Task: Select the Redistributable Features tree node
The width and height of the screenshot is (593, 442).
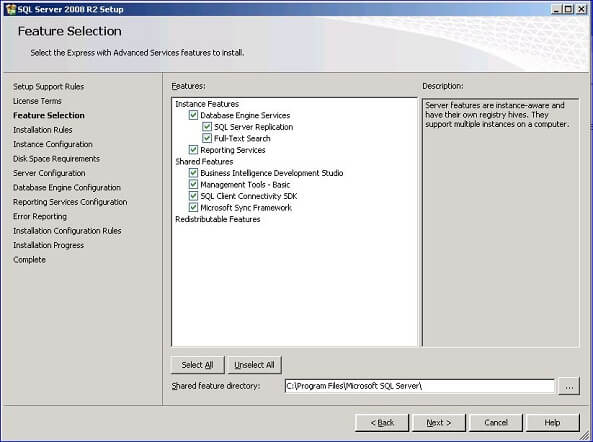Action: click(217, 219)
